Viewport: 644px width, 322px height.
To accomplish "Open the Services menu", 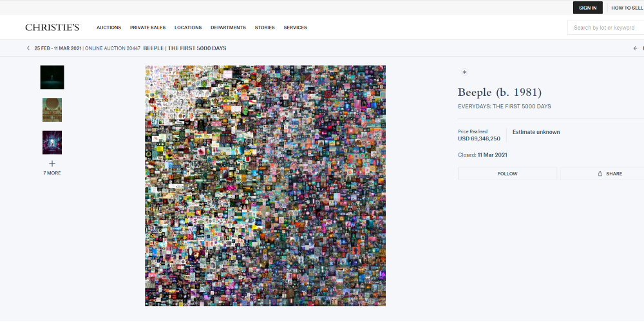I will (296, 28).
